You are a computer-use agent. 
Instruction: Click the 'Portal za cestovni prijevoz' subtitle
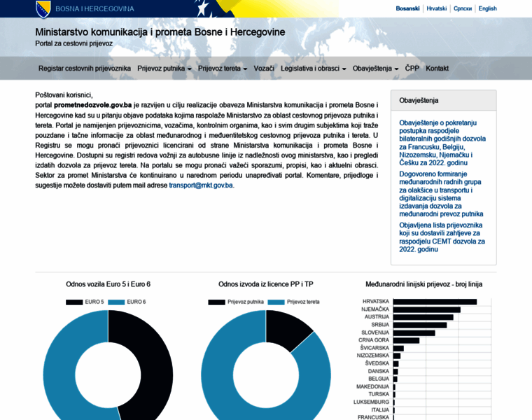point(74,43)
